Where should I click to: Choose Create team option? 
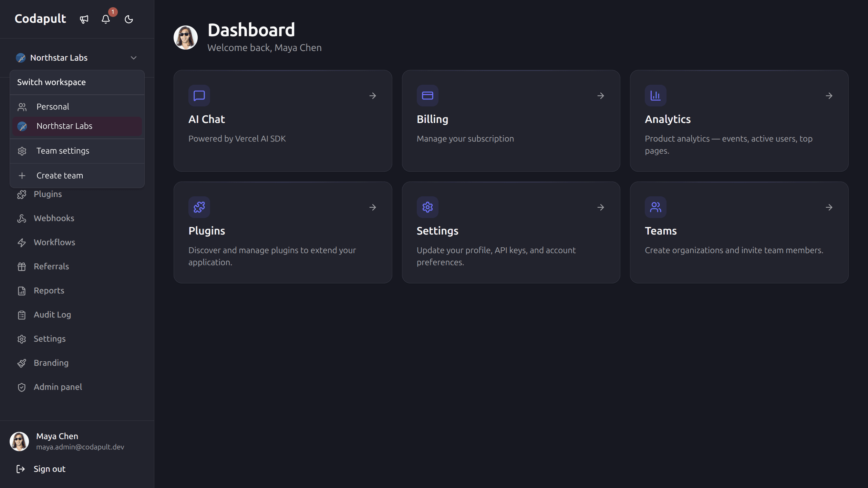tap(77, 176)
